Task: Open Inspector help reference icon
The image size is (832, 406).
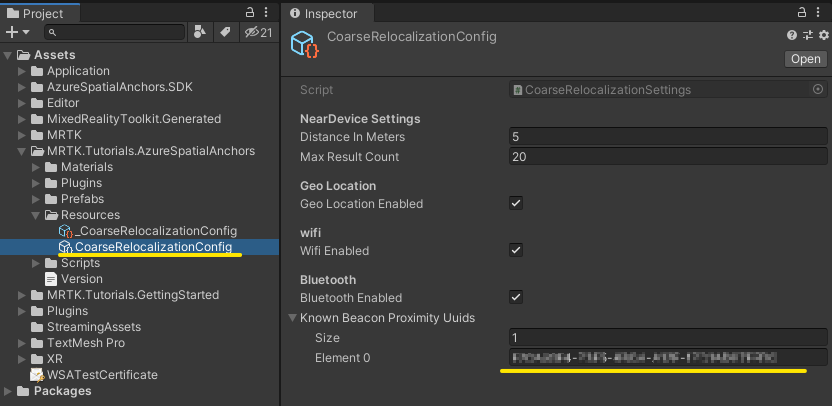Action: click(x=792, y=35)
